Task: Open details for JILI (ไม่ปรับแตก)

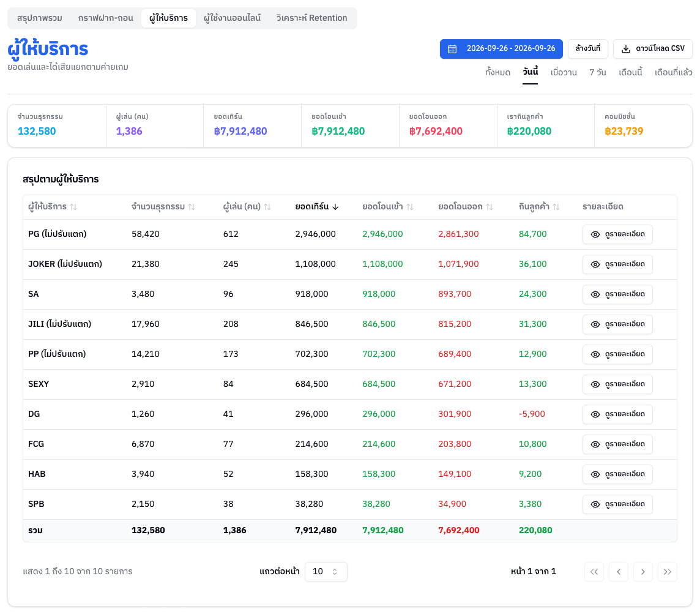Action: coord(617,324)
